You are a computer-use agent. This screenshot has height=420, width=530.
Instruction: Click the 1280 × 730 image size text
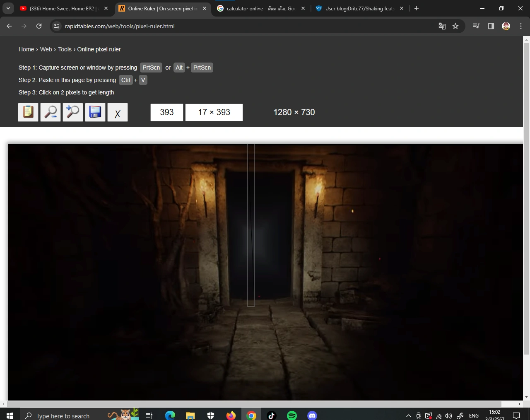click(294, 112)
